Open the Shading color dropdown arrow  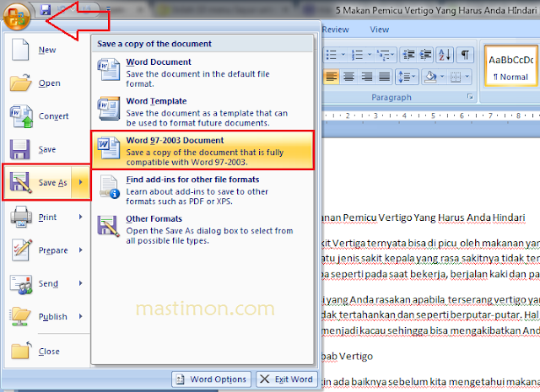(442, 77)
